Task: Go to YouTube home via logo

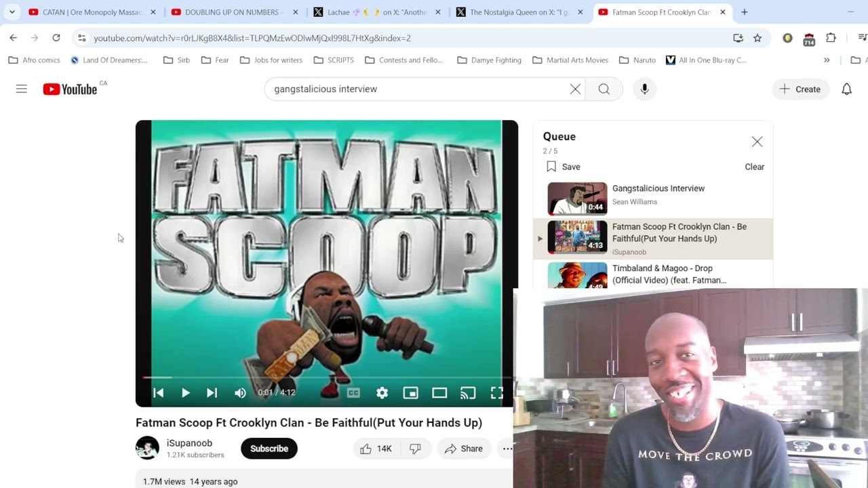Action: [x=70, y=89]
